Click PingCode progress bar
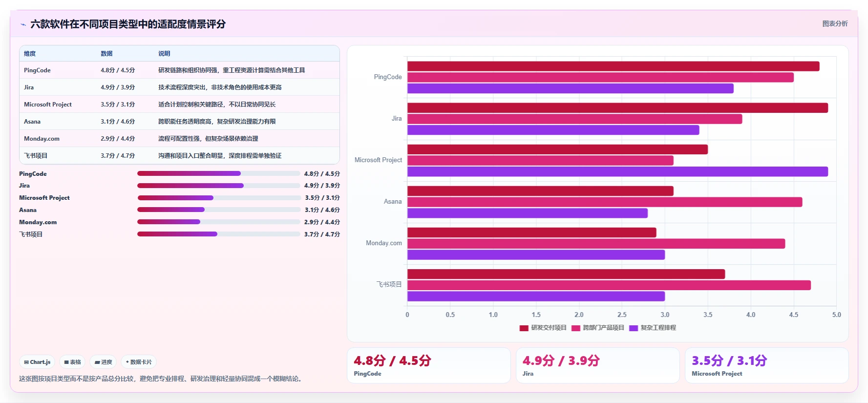 coord(219,173)
